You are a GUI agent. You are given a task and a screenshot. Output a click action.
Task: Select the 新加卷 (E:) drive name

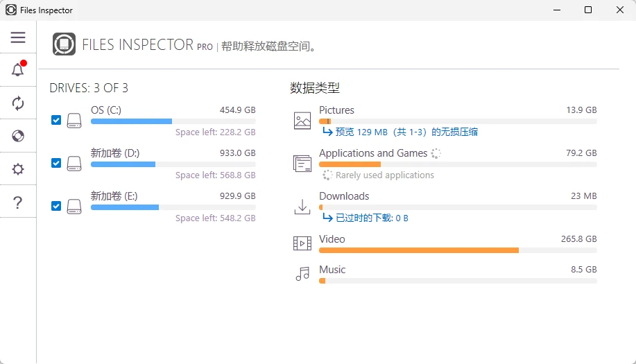(114, 196)
